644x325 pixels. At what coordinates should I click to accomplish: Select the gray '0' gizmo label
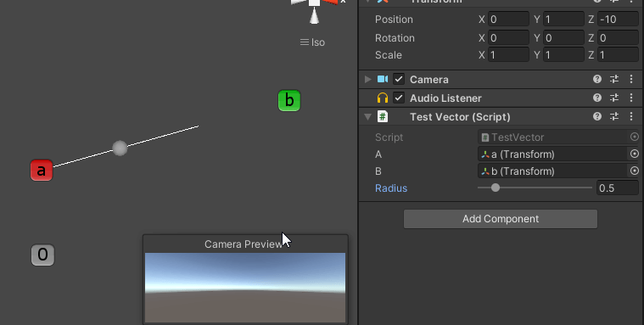point(42,255)
